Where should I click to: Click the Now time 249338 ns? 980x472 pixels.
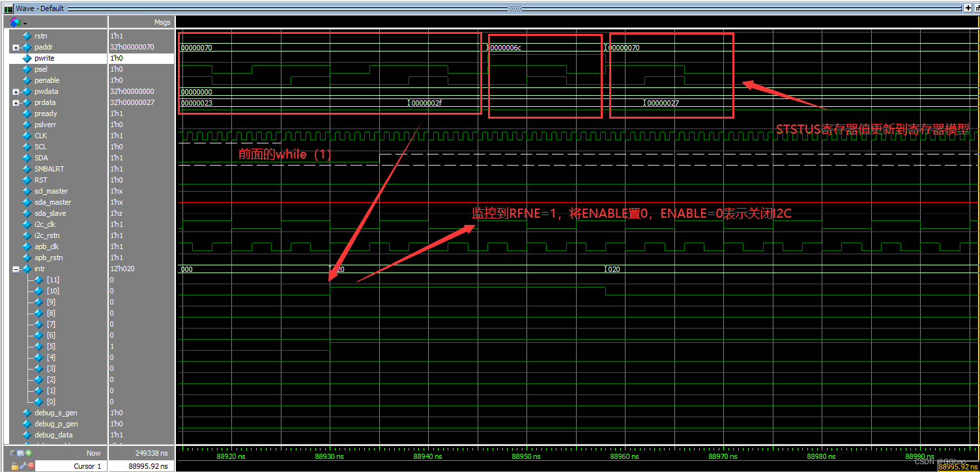(151, 453)
